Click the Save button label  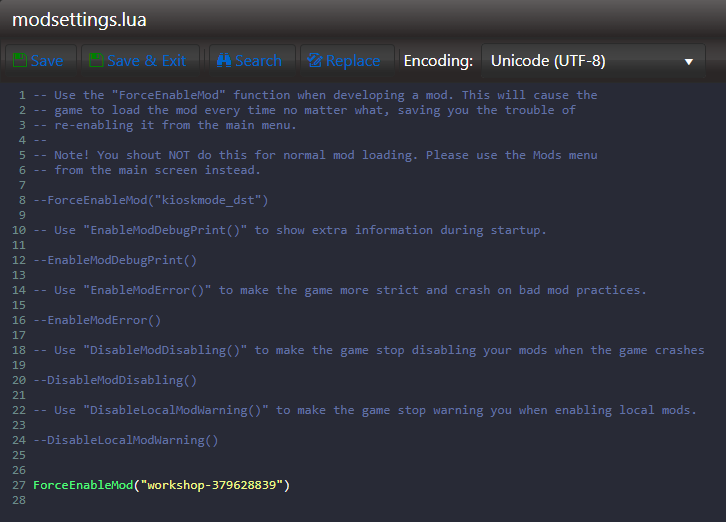tap(47, 61)
